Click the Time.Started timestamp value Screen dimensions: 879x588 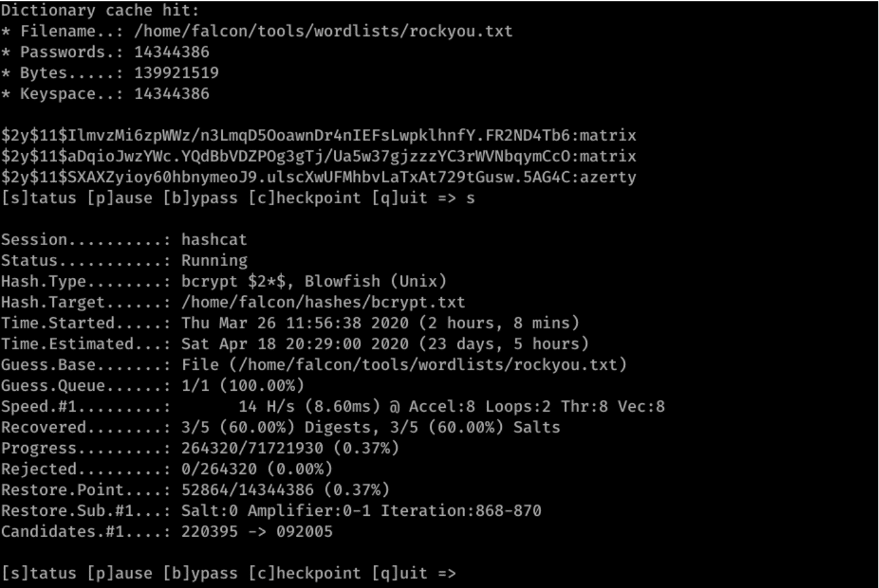pos(295,323)
